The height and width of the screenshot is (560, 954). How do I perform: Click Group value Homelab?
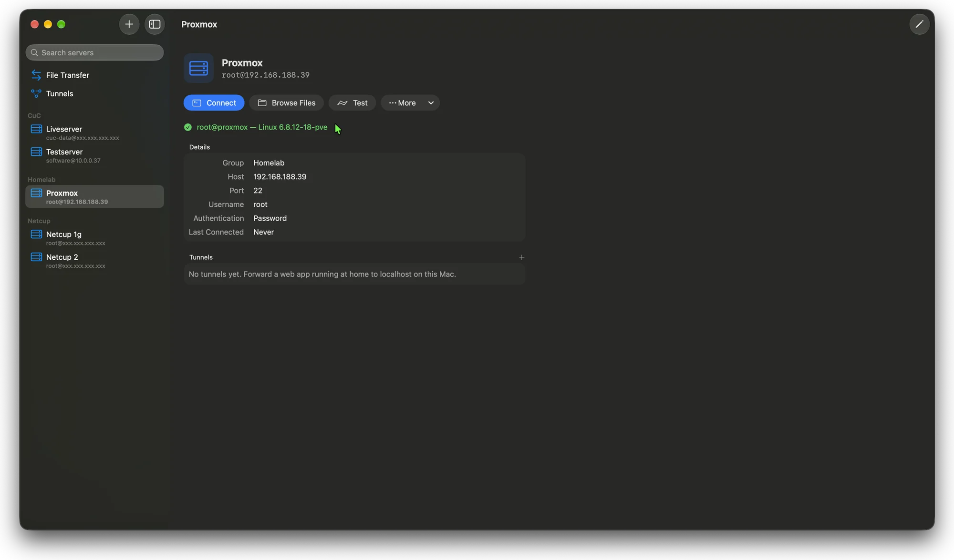[x=269, y=163]
